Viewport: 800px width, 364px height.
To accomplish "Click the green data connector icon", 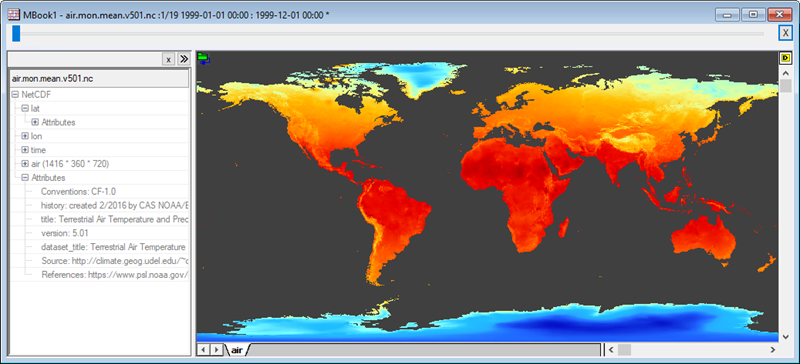I will pos(204,58).
